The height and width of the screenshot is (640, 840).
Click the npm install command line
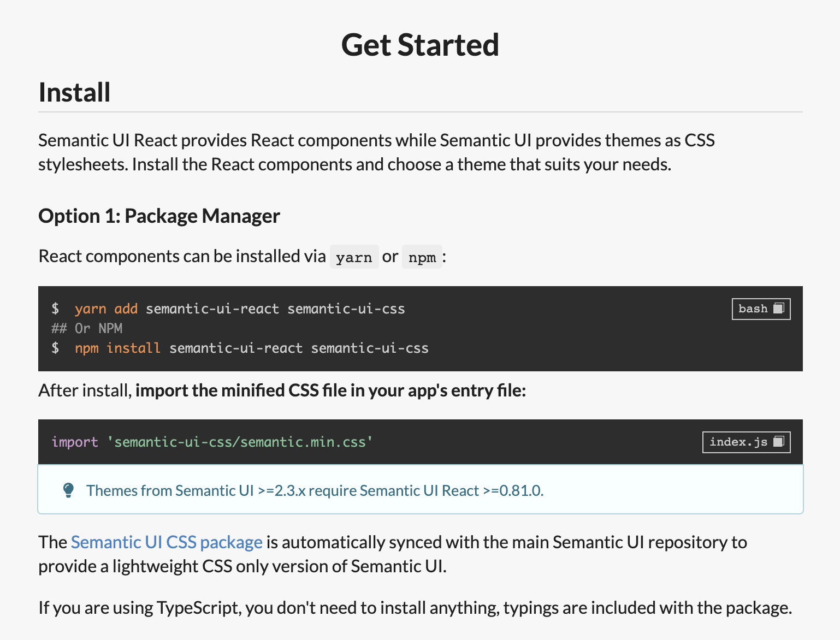tap(251, 348)
